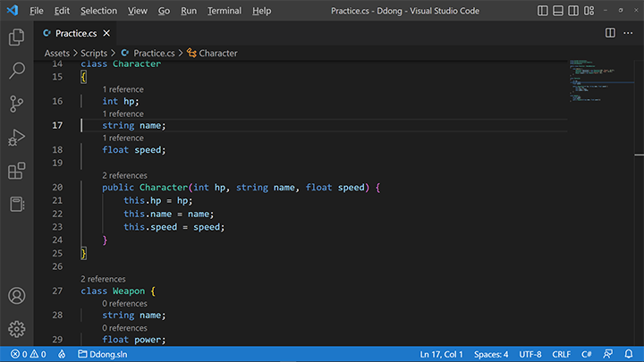Open the Extensions view
Viewport: 644px width, 362px height.
pos(16,171)
